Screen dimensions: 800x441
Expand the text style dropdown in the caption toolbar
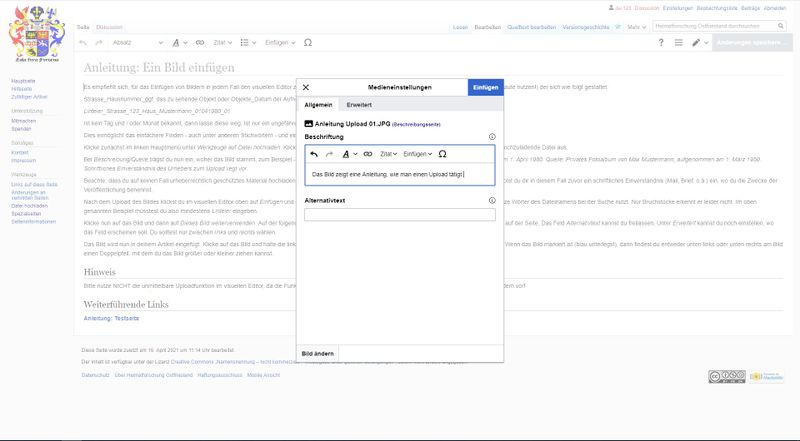tap(348, 154)
